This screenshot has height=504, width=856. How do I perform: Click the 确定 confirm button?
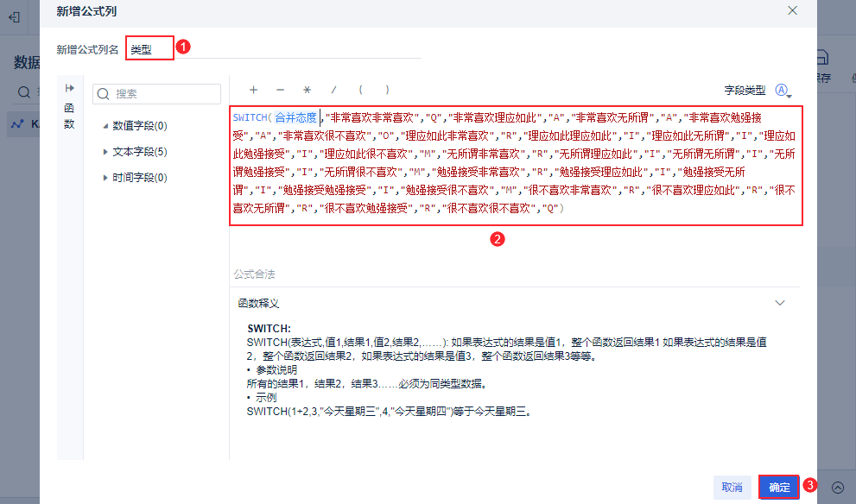point(779,487)
